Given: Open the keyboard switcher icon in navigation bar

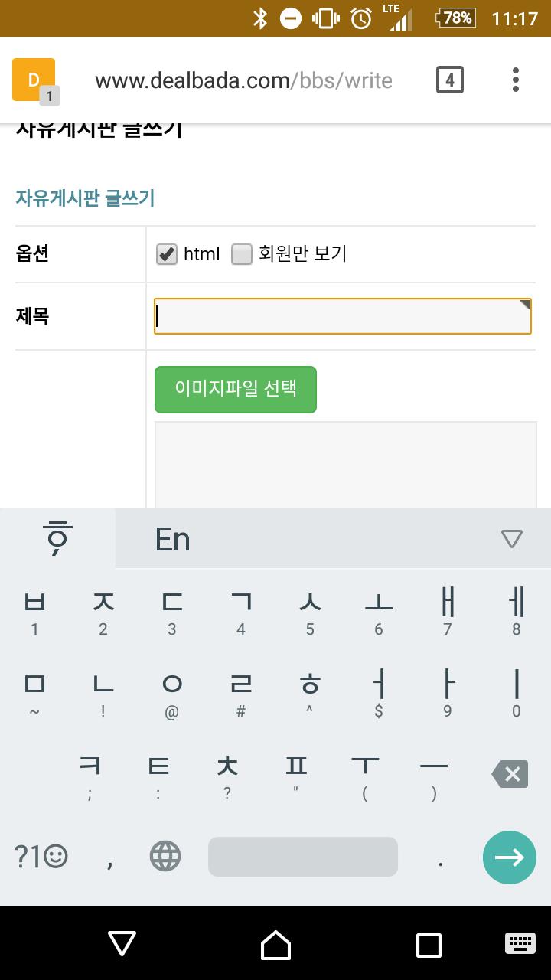Looking at the screenshot, I should (x=520, y=943).
